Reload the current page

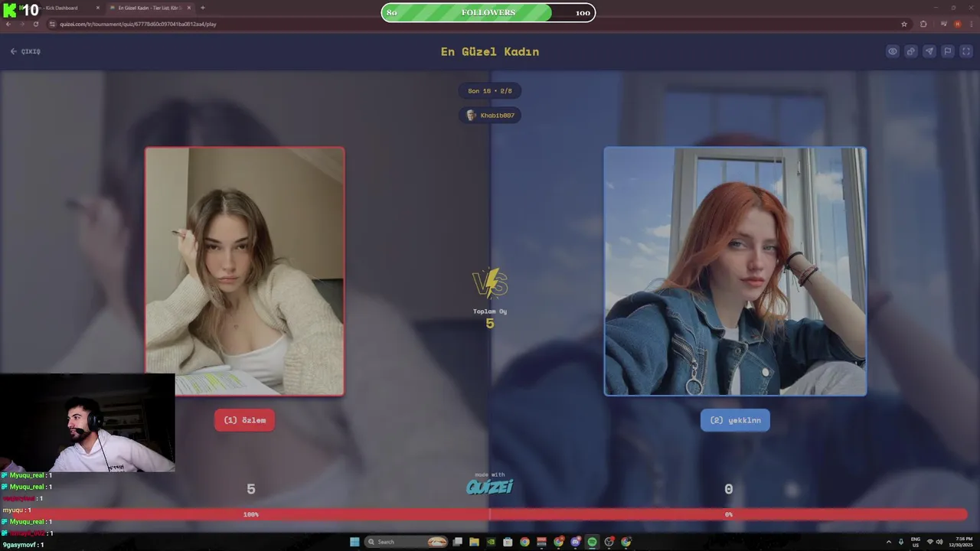(35, 24)
